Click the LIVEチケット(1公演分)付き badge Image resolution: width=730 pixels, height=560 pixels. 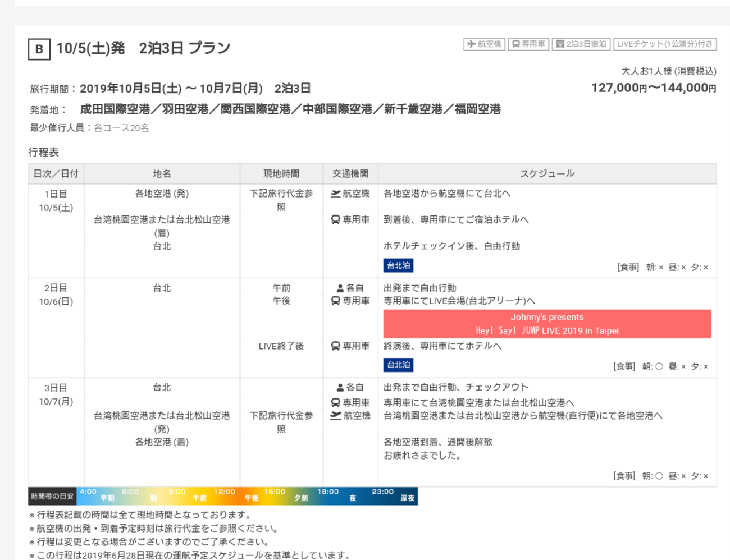(x=665, y=44)
